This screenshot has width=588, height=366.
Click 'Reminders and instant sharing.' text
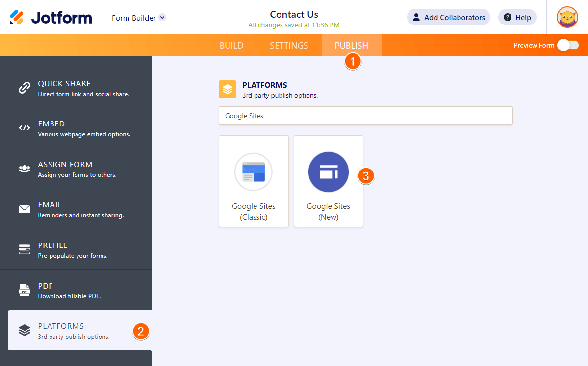tap(81, 215)
